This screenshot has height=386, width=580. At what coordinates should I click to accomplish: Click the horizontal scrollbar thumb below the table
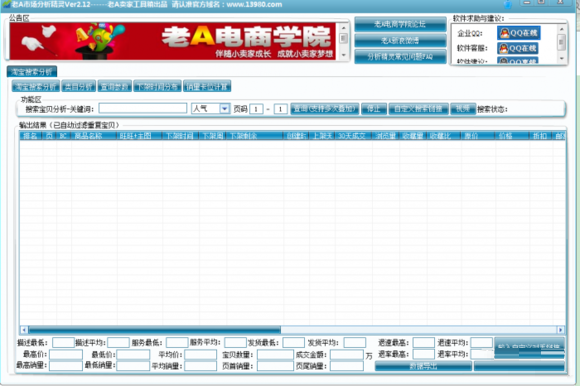point(155,329)
